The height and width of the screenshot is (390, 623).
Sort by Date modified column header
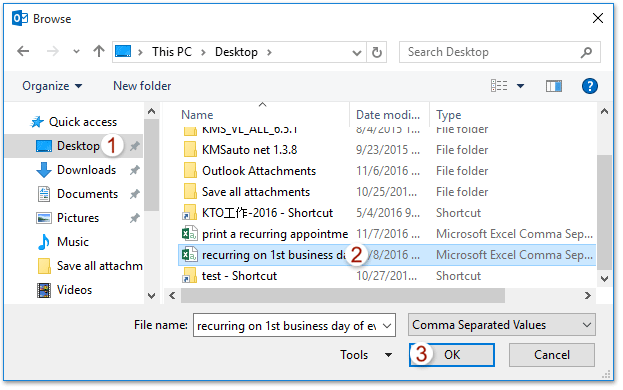click(389, 115)
